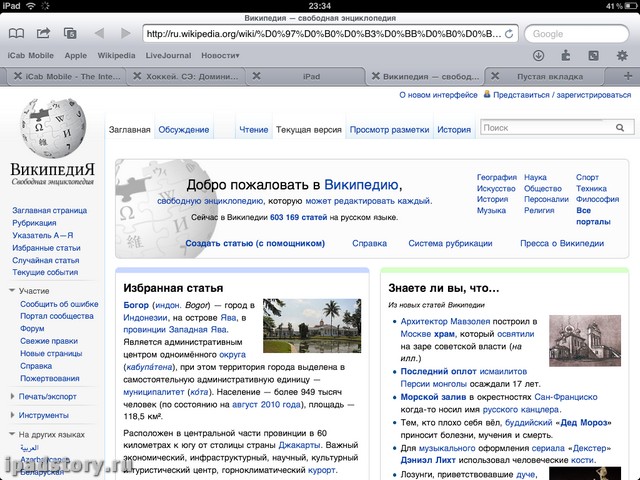Open the LiveJournal bookmark
The width and height of the screenshot is (640, 480).
168,56
